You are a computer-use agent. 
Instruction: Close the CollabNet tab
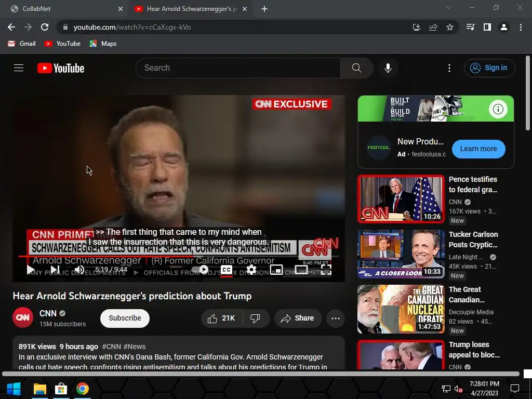(x=121, y=9)
